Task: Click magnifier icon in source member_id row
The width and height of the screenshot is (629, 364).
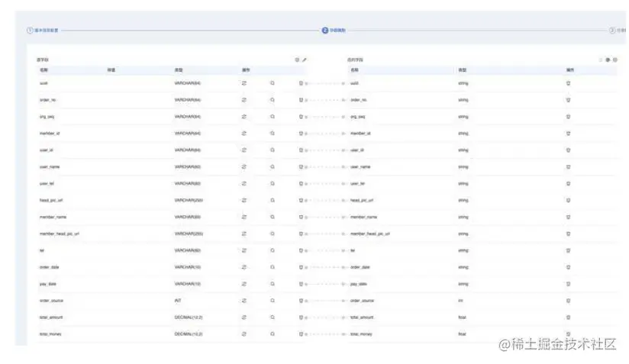Action: tap(273, 134)
